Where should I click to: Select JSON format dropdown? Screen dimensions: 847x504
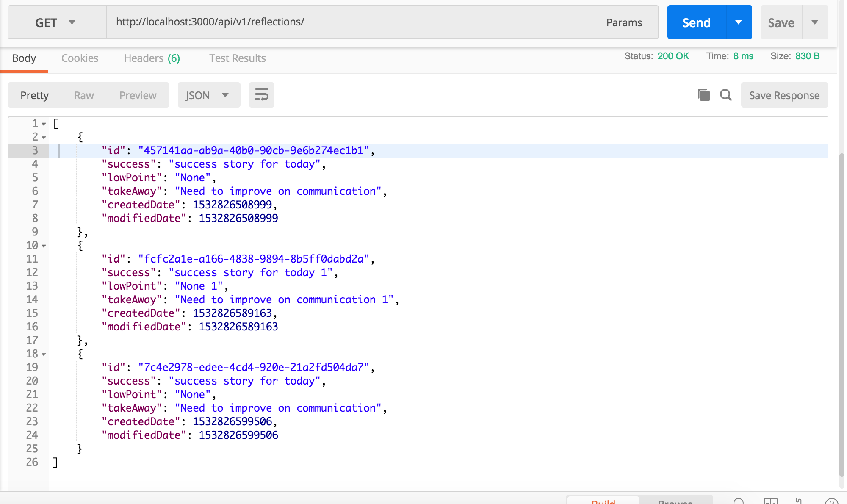pyautogui.click(x=208, y=95)
